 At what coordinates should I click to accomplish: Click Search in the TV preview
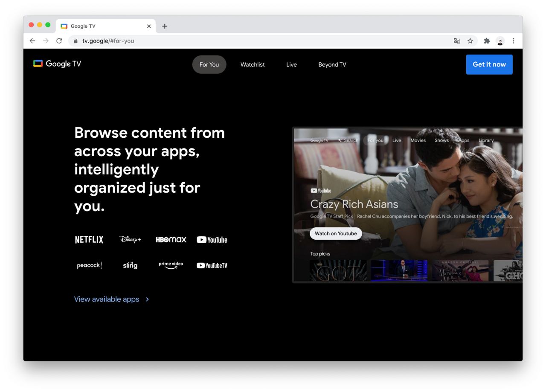click(348, 140)
